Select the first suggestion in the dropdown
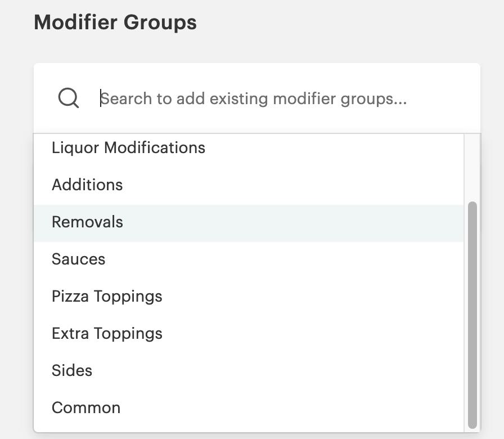The image size is (504, 439). (x=128, y=148)
